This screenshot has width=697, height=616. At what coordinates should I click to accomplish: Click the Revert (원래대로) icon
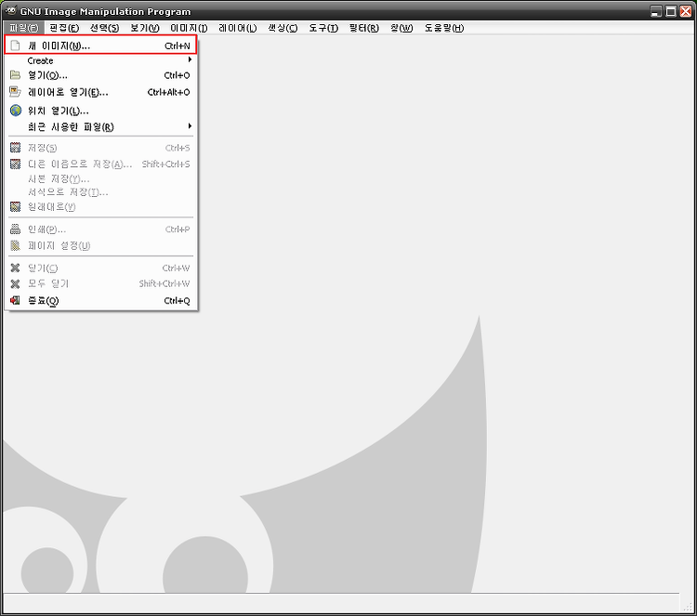[x=15, y=206]
